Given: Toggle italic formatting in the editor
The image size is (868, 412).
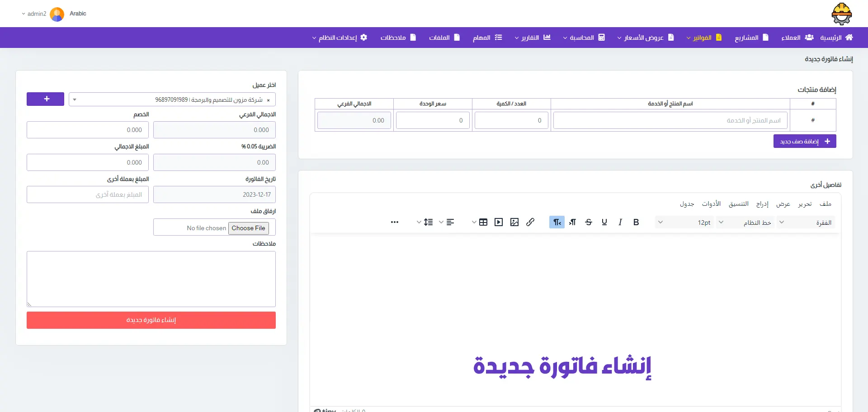Looking at the screenshot, I should 620,222.
